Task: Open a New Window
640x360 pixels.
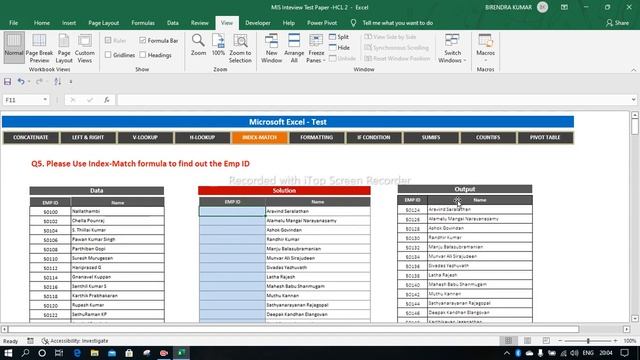Action: [271, 48]
